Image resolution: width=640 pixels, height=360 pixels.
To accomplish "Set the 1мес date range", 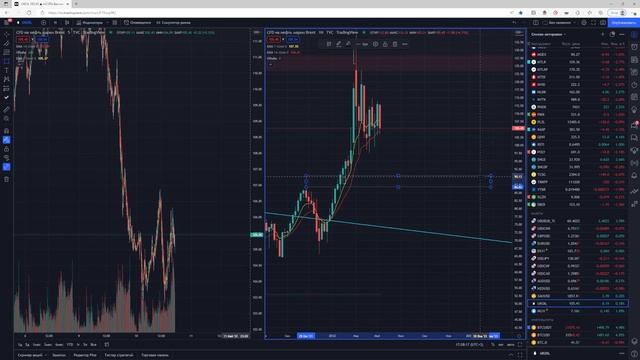I will point(37,345).
